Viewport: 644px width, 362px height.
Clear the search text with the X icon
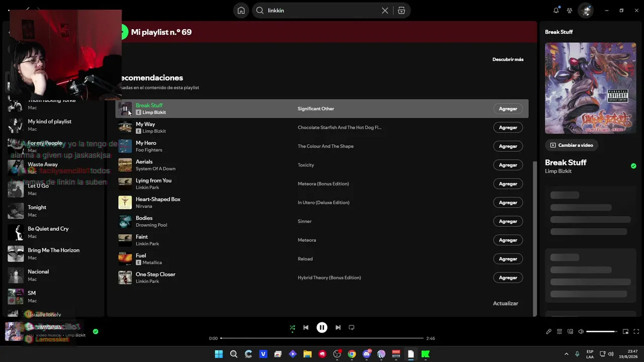(385, 11)
